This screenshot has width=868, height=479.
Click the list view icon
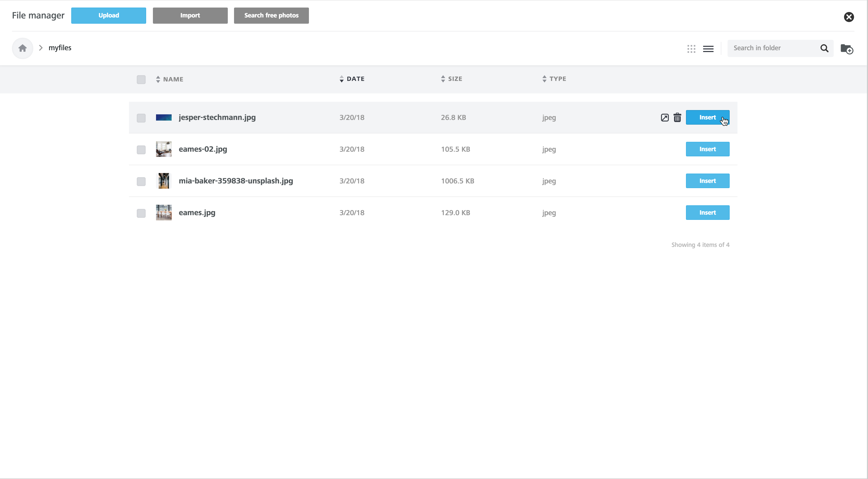[x=708, y=48]
